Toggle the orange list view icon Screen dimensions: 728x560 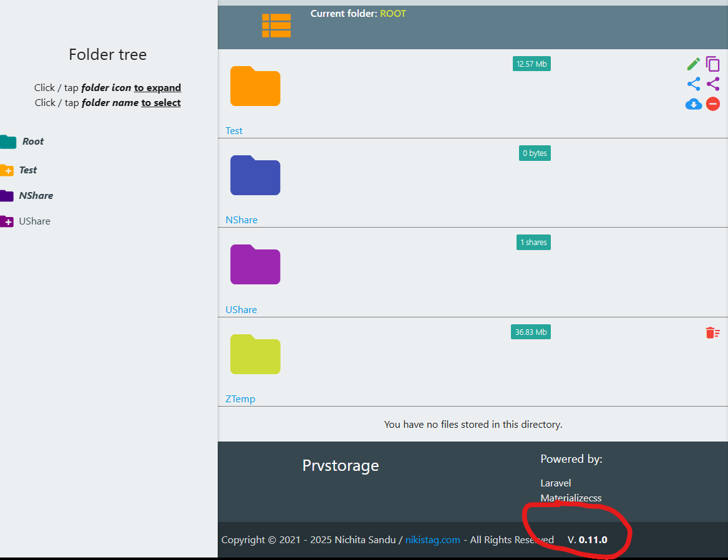[276, 26]
